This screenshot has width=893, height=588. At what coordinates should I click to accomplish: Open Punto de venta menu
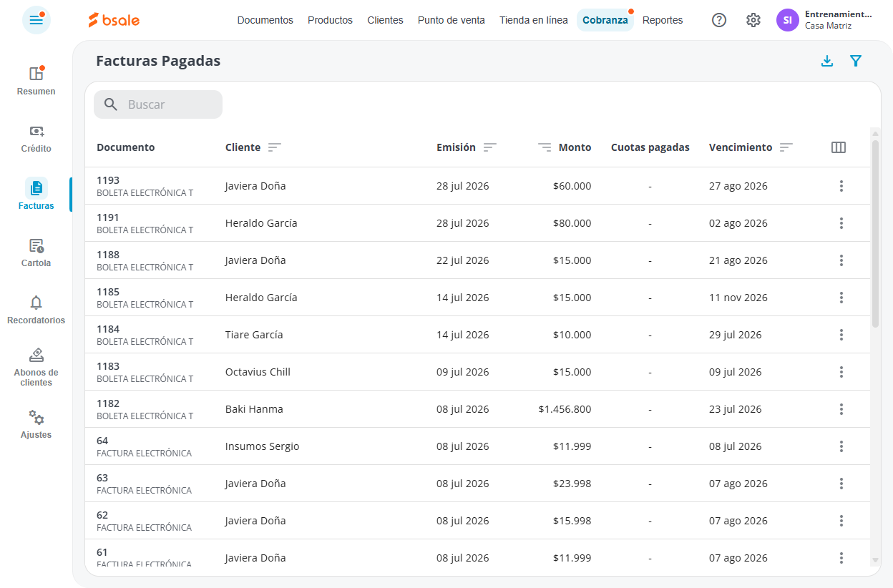tap(452, 20)
